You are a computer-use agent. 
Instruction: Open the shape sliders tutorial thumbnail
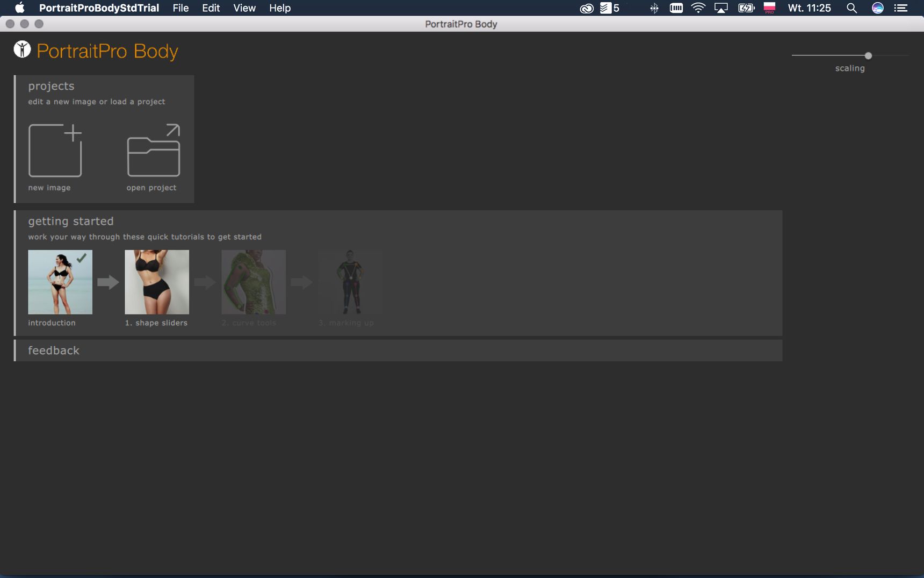click(x=157, y=282)
